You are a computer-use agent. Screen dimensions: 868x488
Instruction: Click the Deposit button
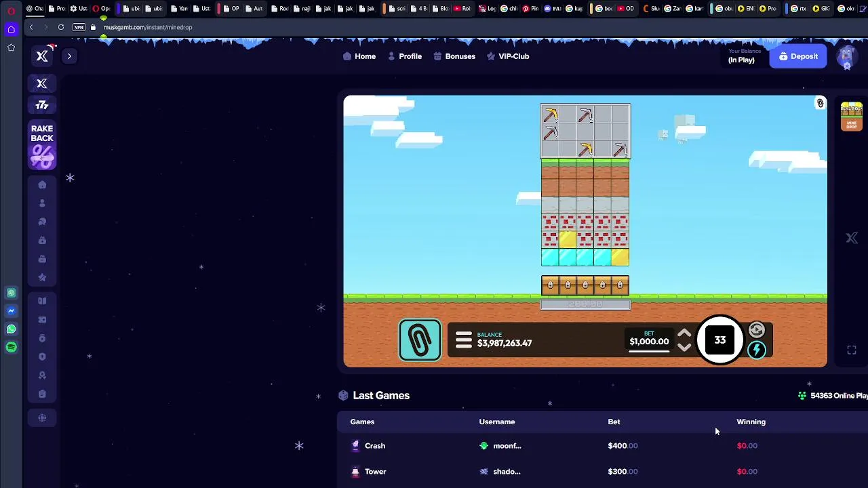point(798,56)
